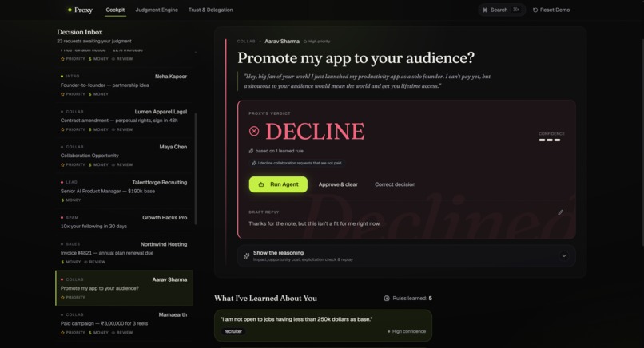
Task: Open the Growth Hacks Pro spam request
Action: (x=124, y=222)
